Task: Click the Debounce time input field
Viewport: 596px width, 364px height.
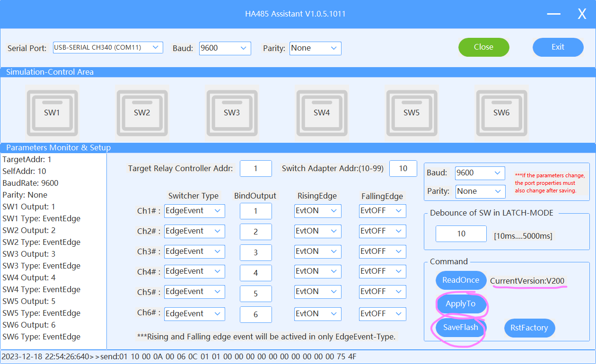Action: [x=461, y=234]
